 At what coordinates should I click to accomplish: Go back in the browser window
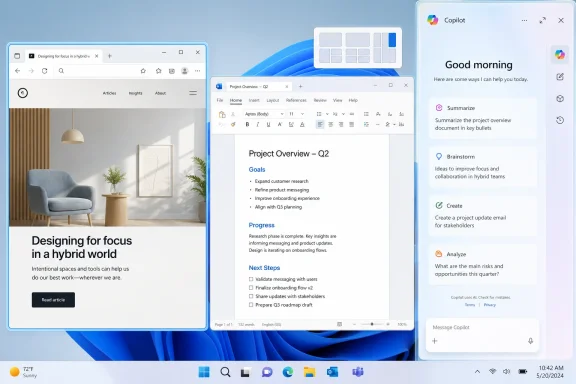click(18, 71)
